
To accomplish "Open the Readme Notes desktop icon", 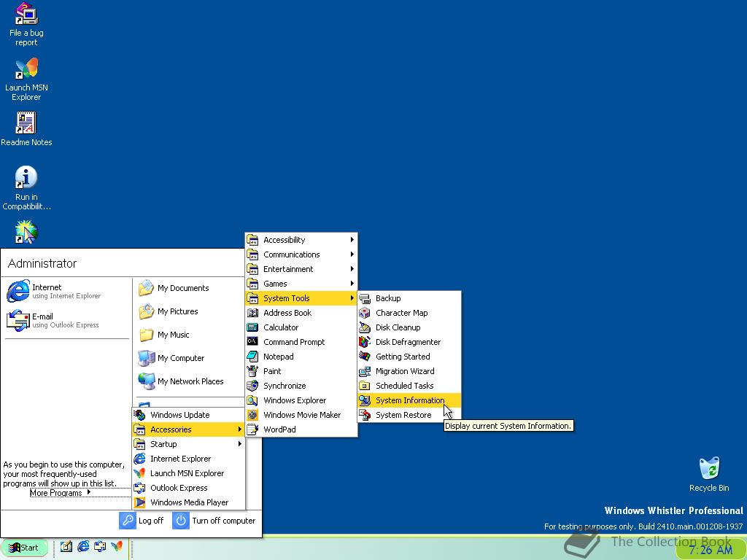I will [26, 128].
